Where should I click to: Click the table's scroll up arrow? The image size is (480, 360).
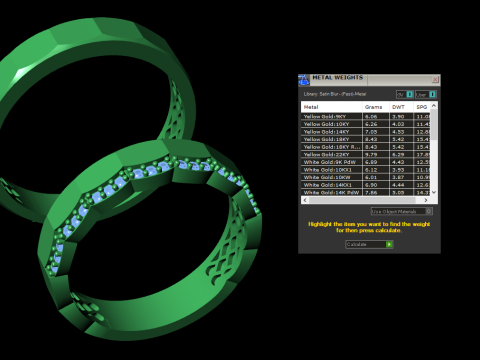point(434,106)
